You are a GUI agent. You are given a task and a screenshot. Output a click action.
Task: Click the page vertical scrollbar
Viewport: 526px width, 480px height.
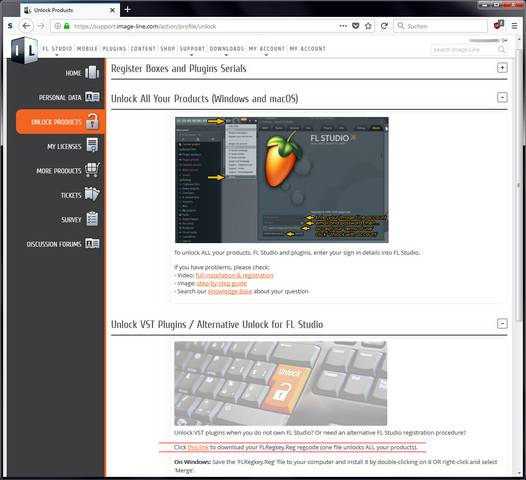tap(519, 185)
